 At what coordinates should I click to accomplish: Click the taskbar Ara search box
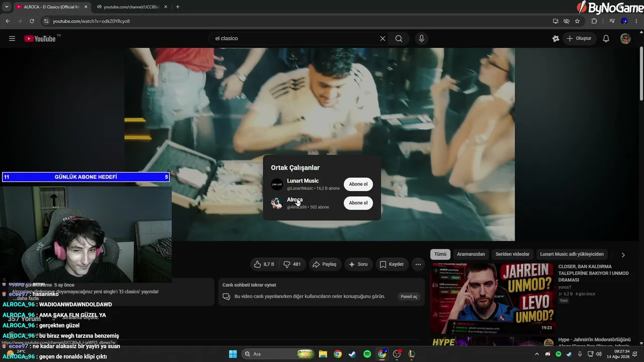(x=279, y=354)
